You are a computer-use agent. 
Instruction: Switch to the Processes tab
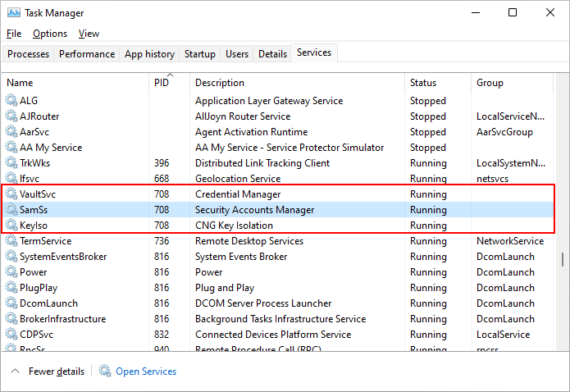point(28,54)
